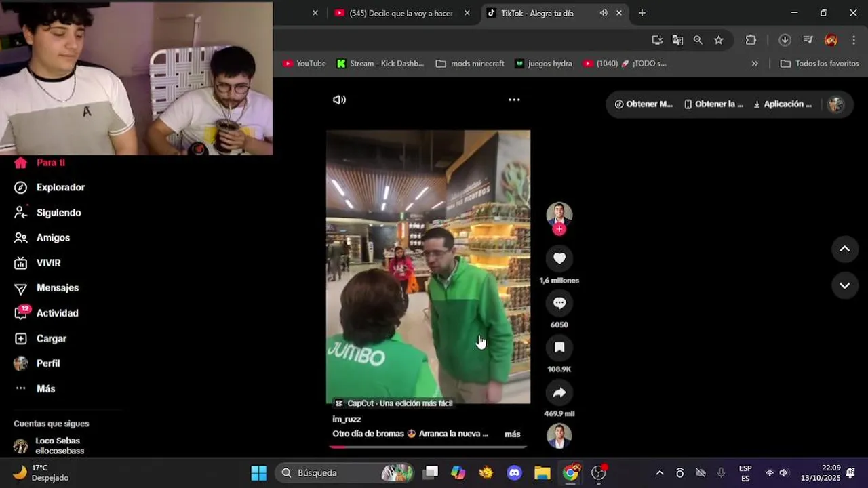Screen dimensions: 868x488
Task: Open the (1040) ¡TODO s... bookmark
Action: pyautogui.click(x=625, y=63)
